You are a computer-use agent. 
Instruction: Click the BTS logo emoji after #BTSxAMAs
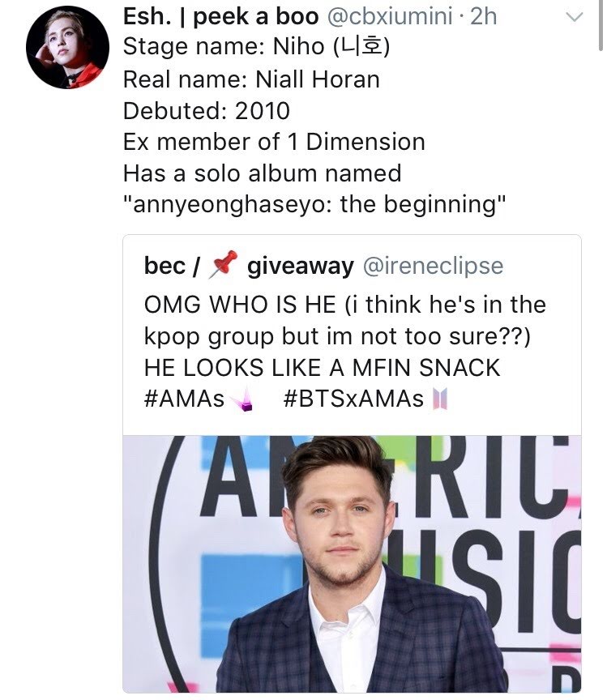pos(440,399)
